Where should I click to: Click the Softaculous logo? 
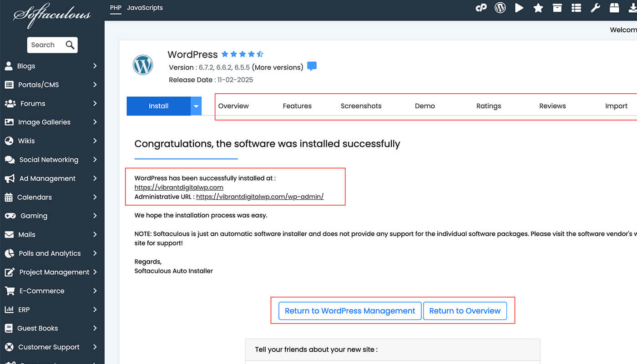pos(52,17)
